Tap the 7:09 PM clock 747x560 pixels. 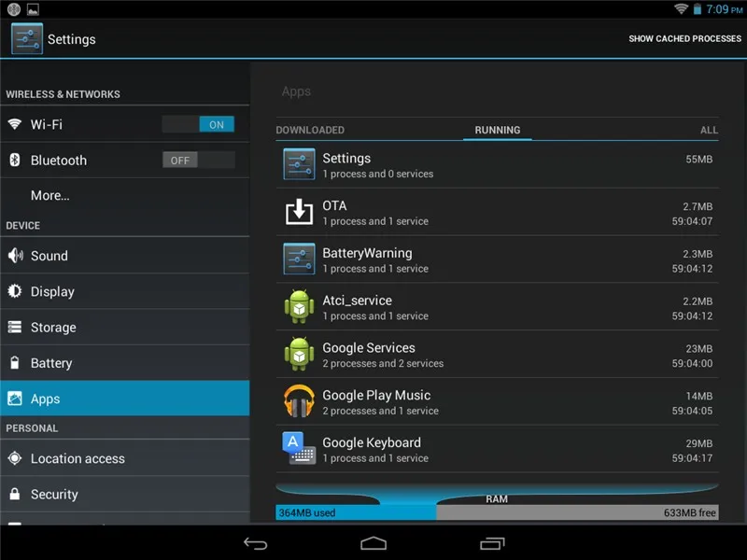tap(725, 9)
